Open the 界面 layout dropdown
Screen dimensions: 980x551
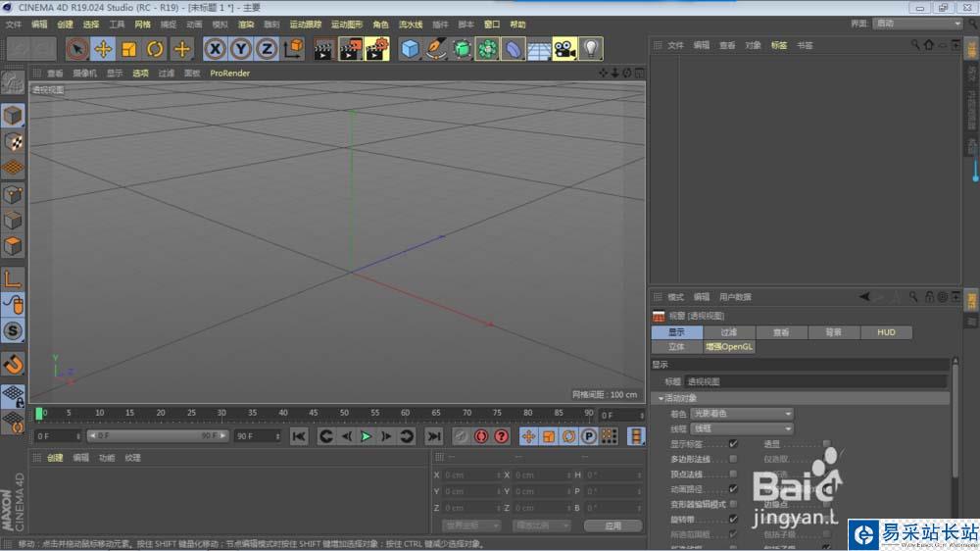[918, 24]
